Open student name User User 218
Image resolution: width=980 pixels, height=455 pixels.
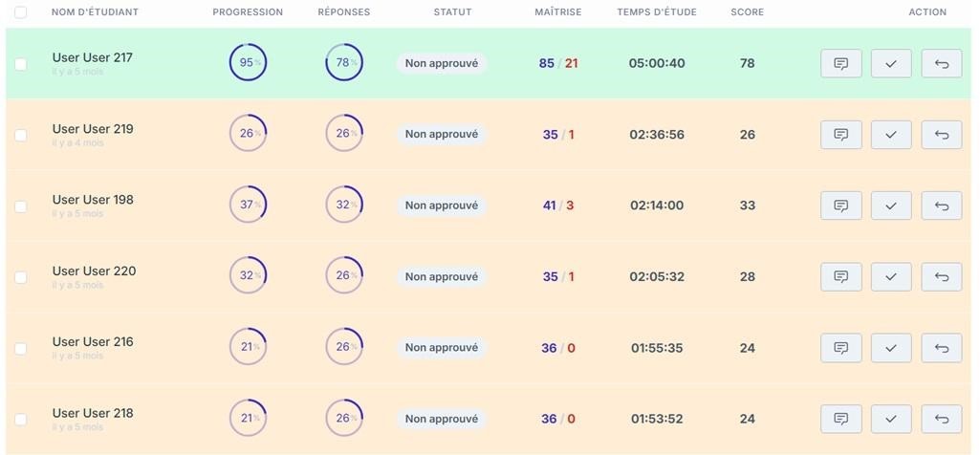[93, 413]
